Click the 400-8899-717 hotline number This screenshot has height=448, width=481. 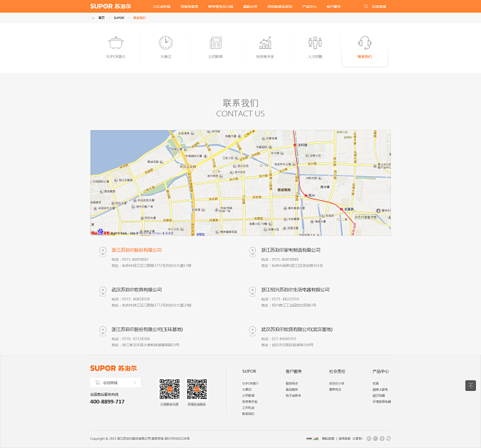click(x=107, y=402)
